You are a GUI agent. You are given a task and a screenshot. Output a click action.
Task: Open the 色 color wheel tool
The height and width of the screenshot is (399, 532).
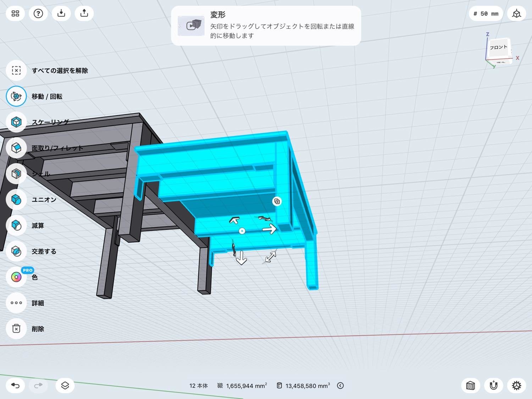pos(16,277)
